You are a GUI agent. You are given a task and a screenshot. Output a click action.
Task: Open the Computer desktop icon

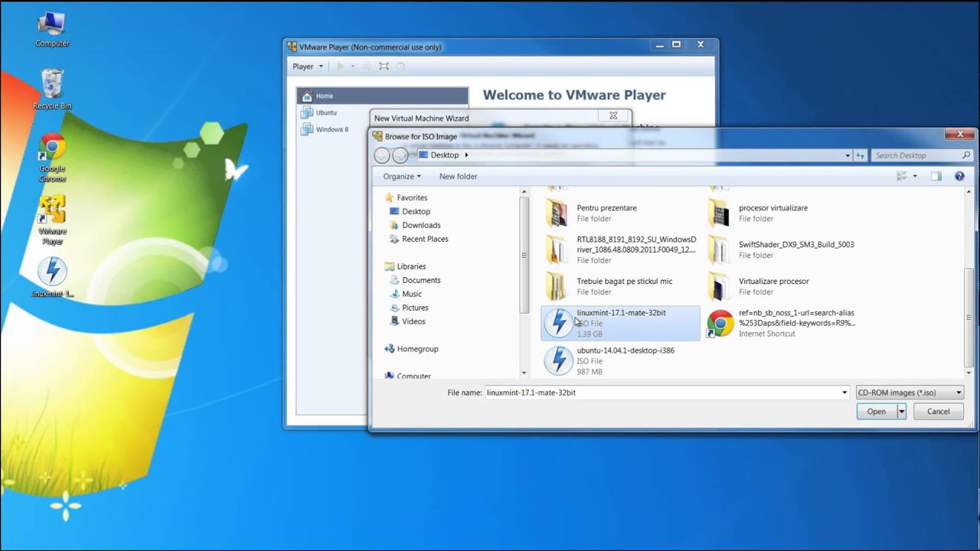point(52,29)
